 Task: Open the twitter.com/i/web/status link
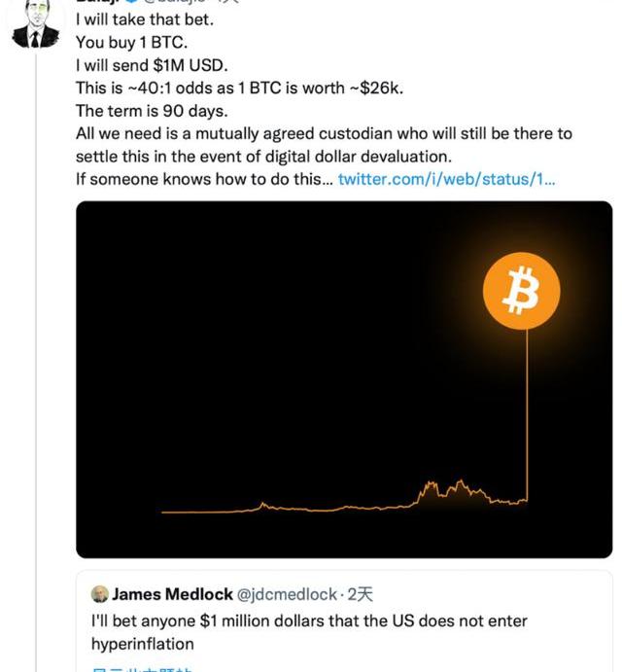[446, 179]
